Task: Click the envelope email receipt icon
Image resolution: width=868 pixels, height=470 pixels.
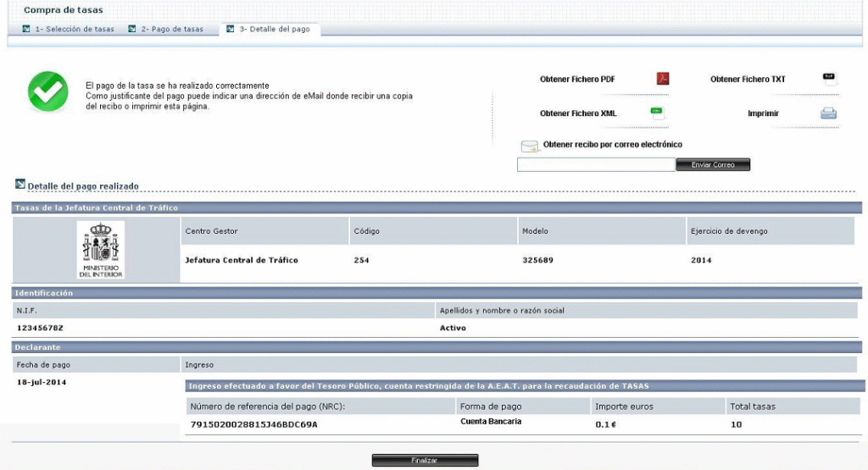Action: point(529,146)
